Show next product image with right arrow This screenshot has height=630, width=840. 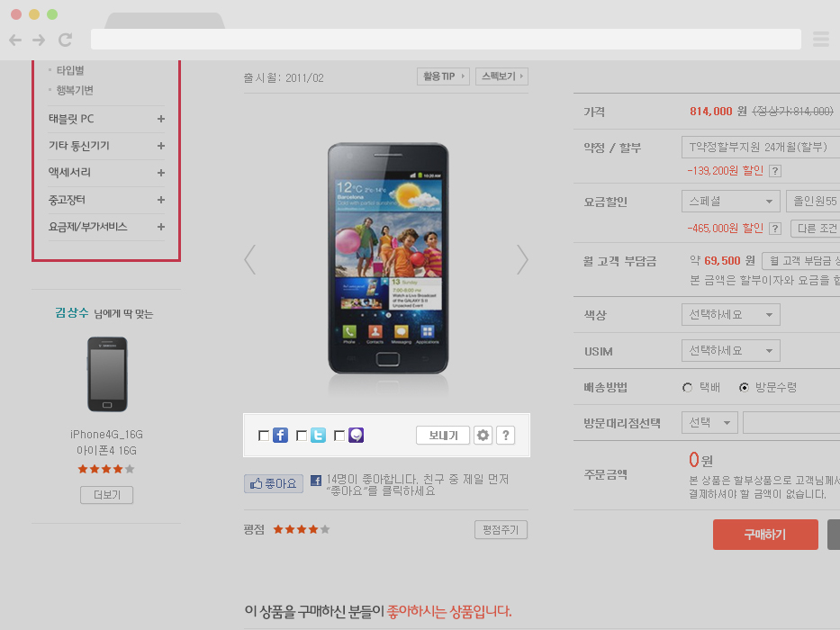[x=522, y=260]
